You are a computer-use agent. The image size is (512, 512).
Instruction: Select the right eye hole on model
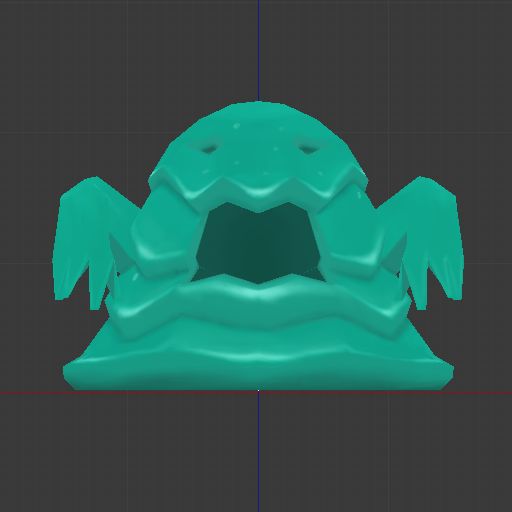pos(307,149)
